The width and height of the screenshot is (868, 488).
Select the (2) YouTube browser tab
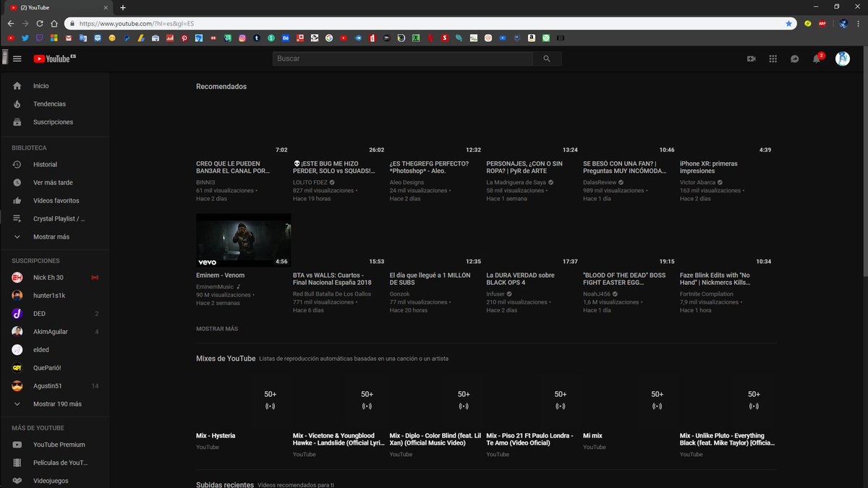pyautogui.click(x=61, y=7)
